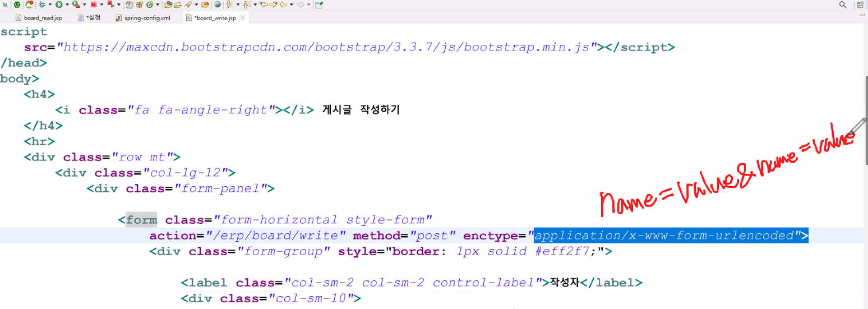Open the Stop square dropdown arrow

pyautogui.click(x=101, y=4)
